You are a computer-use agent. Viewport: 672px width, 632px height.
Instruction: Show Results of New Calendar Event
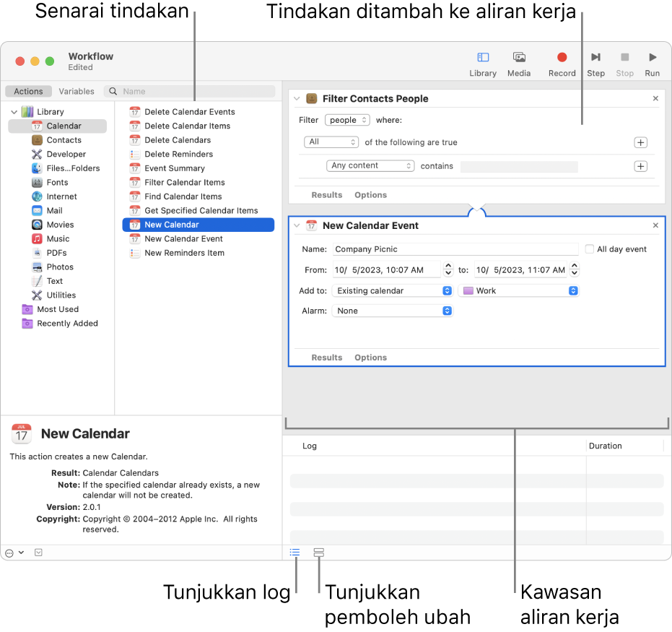click(326, 358)
